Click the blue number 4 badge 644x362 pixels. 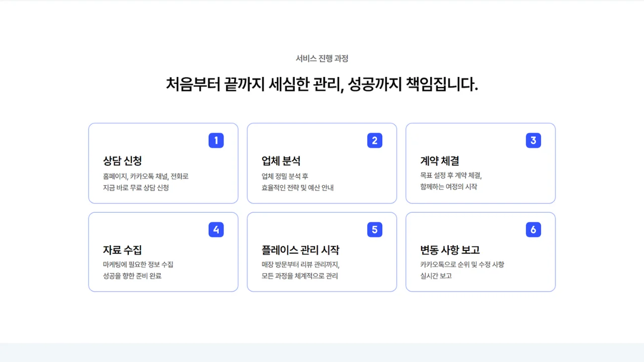(216, 230)
